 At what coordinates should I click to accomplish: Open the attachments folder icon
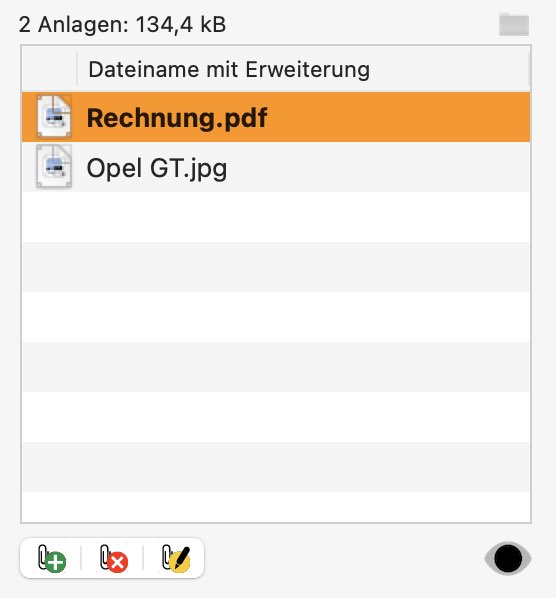click(x=514, y=25)
